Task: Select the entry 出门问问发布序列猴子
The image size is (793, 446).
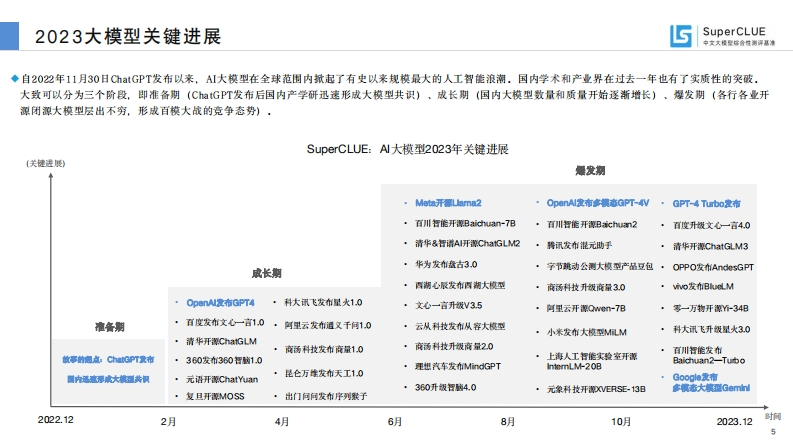Action: 326,396
